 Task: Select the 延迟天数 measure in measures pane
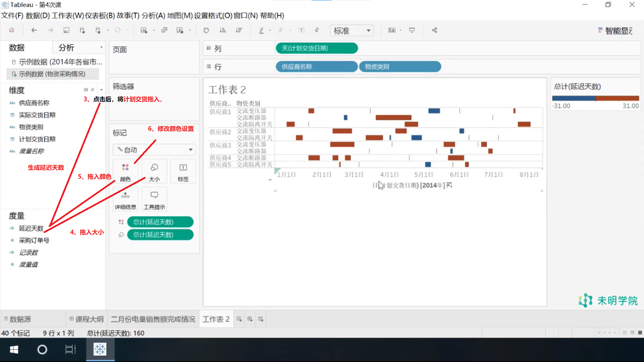(x=31, y=228)
